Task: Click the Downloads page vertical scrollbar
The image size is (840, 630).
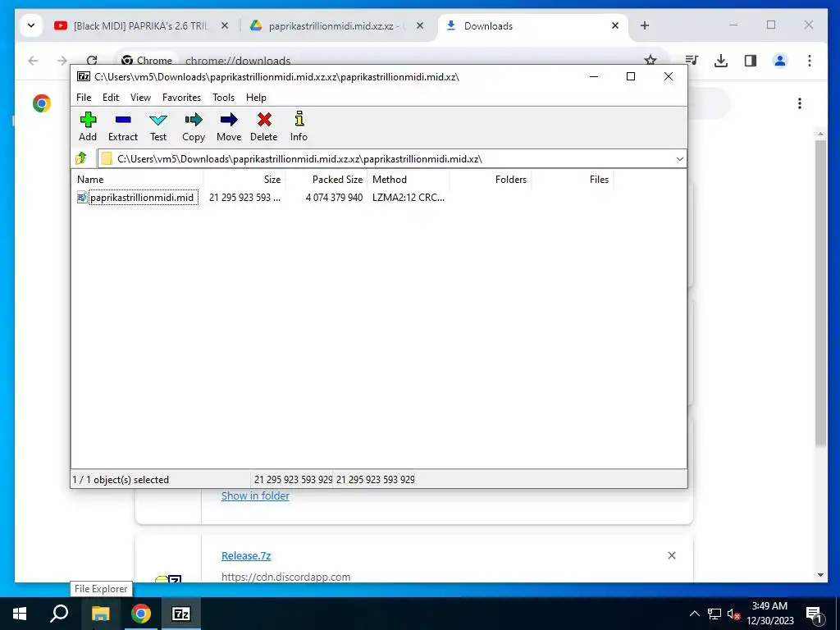Action: (820, 292)
